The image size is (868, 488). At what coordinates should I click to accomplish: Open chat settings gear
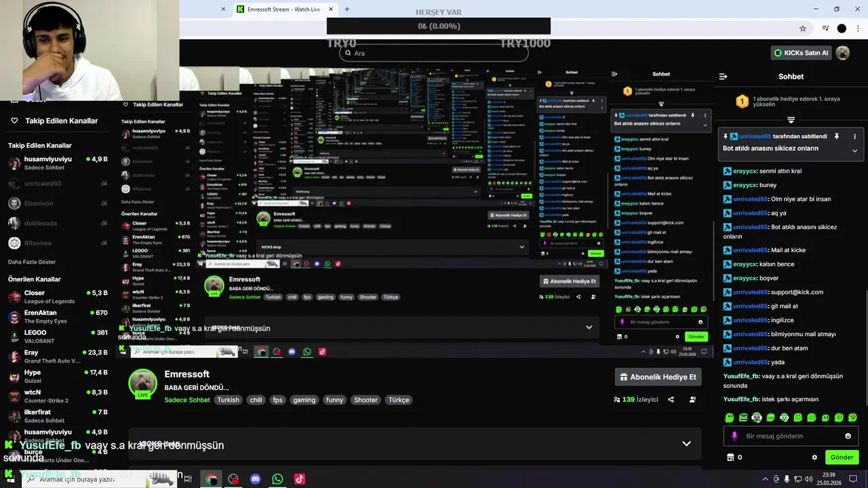[x=814, y=457]
